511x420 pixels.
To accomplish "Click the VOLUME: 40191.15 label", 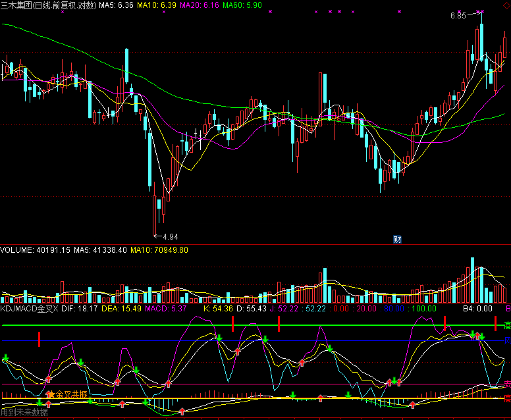I will 35,250.
